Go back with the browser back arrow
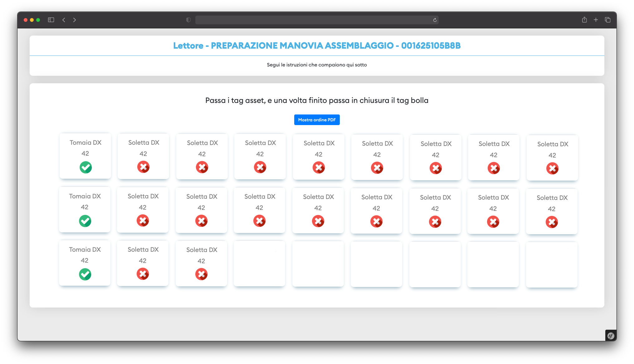634x364 pixels. tap(64, 20)
